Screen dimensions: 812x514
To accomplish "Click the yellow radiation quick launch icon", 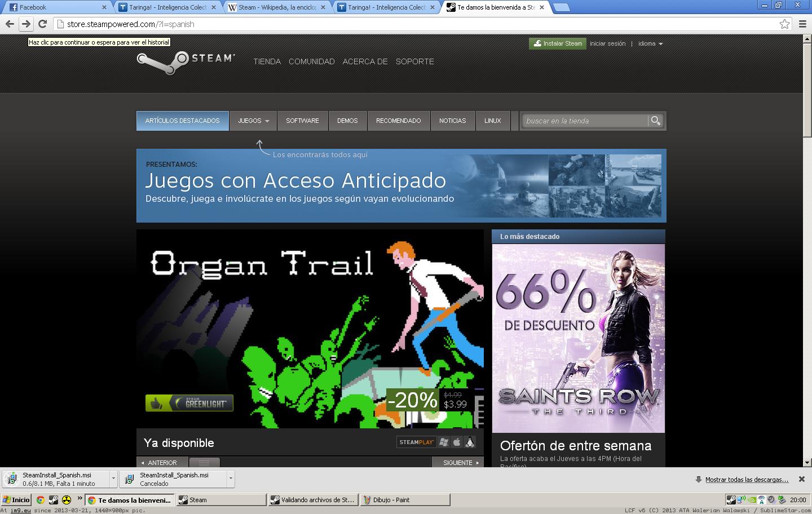I will pyautogui.click(x=67, y=500).
